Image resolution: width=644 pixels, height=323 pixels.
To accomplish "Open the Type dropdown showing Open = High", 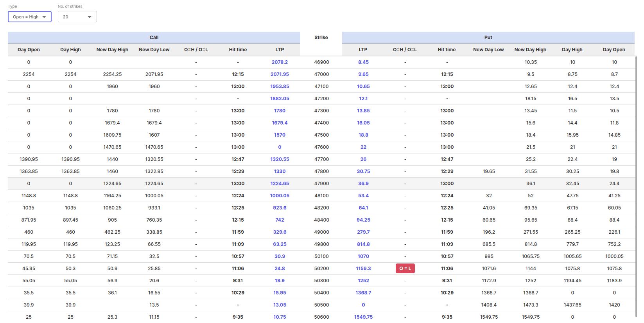I will 30,17.
